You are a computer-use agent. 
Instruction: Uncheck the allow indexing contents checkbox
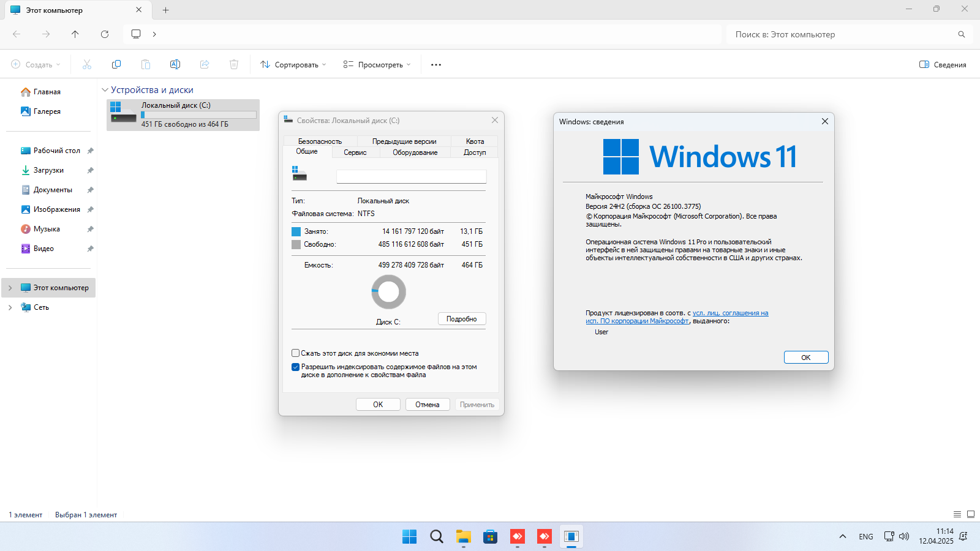coord(296,367)
